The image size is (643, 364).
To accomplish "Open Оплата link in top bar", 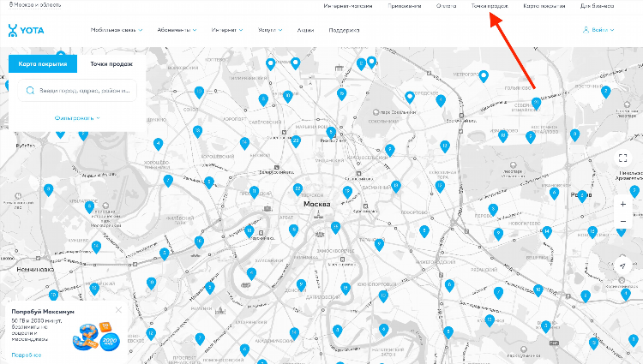I will click(446, 6).
